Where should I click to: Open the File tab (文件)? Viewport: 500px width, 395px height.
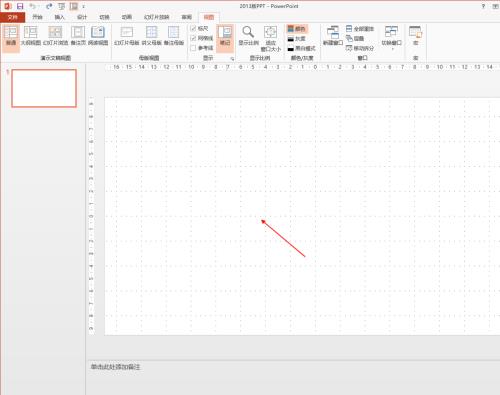tap(12, 17)
